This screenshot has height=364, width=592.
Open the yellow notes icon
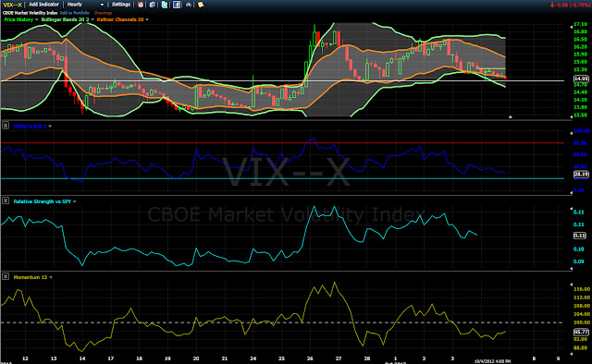coord(201,5)
